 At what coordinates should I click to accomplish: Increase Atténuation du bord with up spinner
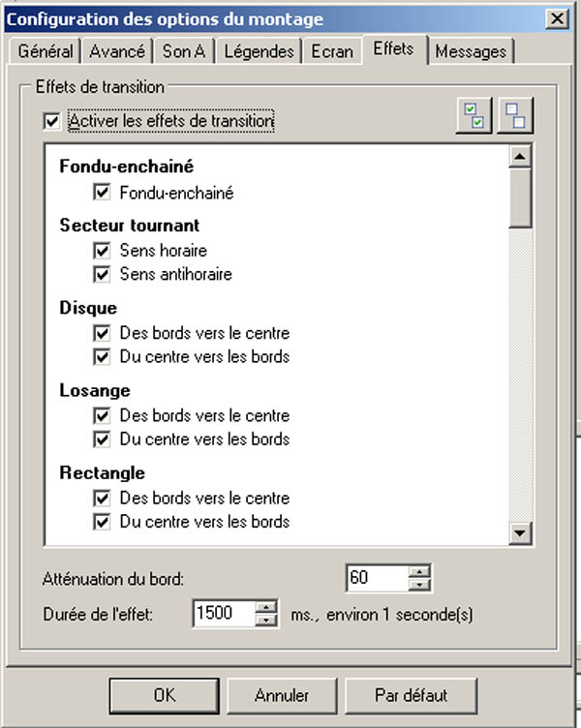[419, 571]
